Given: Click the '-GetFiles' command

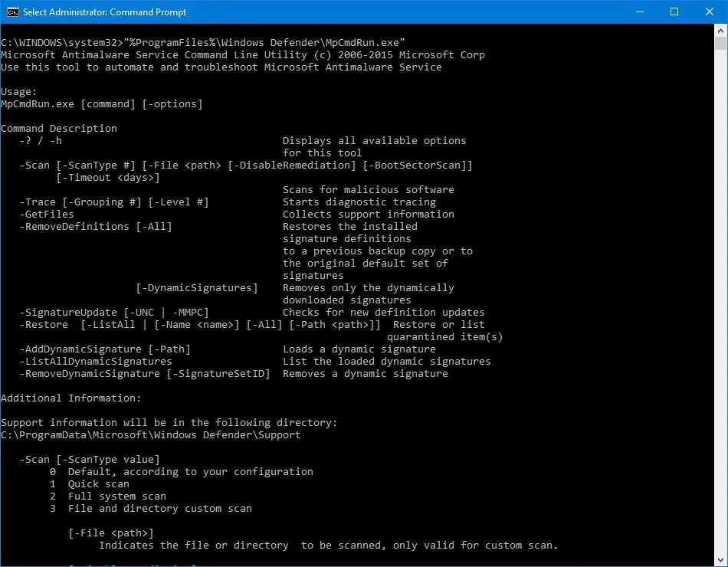Looking at the screenshot, I should (47, 214).
